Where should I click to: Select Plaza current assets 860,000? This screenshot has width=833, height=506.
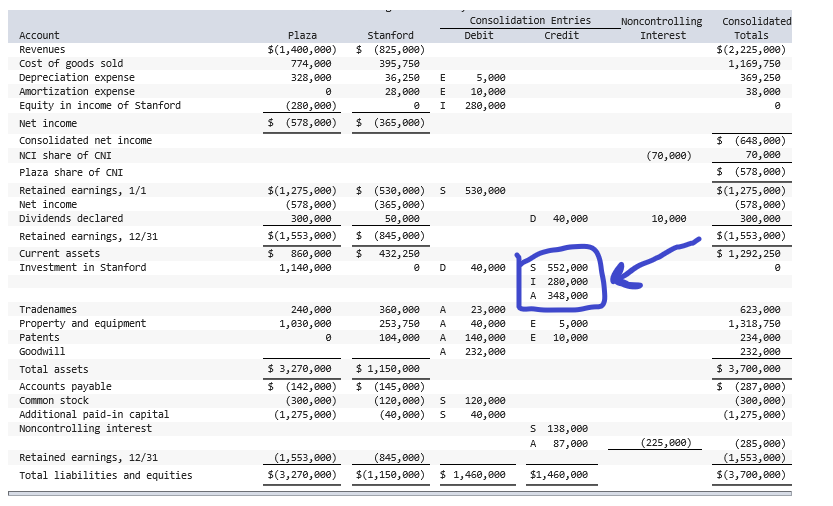click(x=311, y=254)
